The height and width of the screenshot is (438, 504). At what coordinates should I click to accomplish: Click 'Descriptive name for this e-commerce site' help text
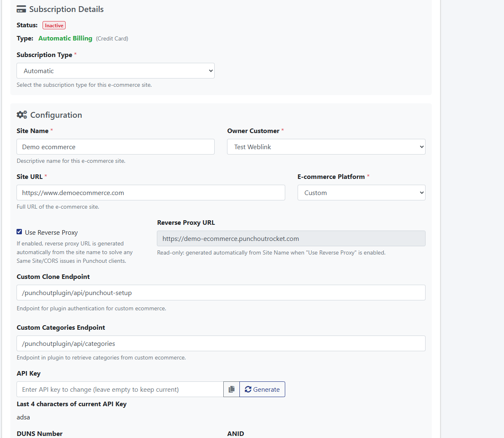point(71,161)
